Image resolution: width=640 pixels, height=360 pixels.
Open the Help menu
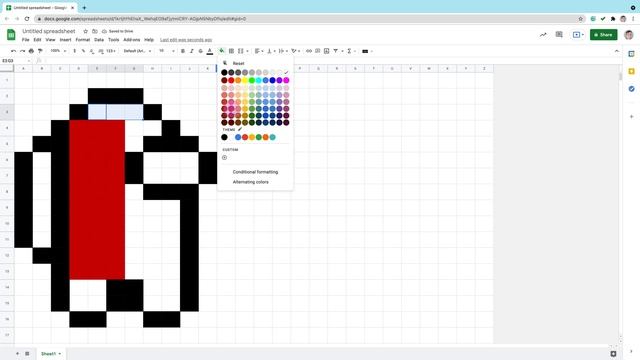149,40
